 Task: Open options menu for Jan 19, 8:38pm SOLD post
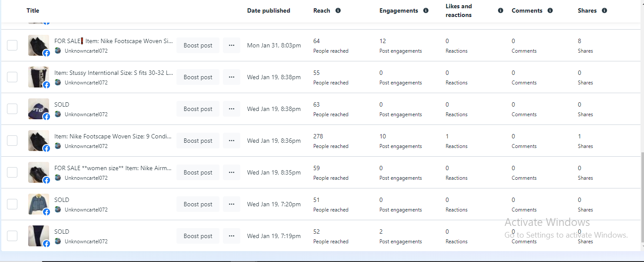[x=232, y=109]
